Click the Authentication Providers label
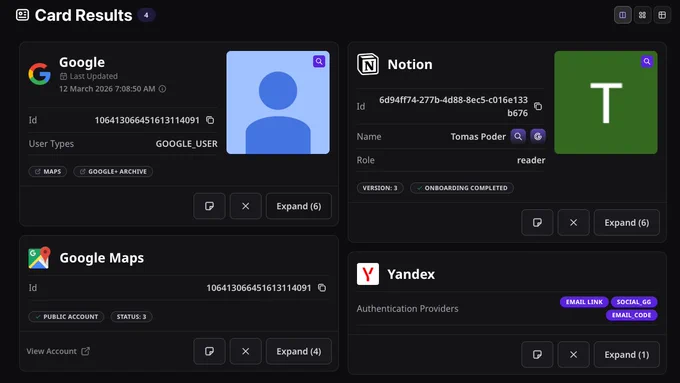The image size is (680, 383). [407, 309]
